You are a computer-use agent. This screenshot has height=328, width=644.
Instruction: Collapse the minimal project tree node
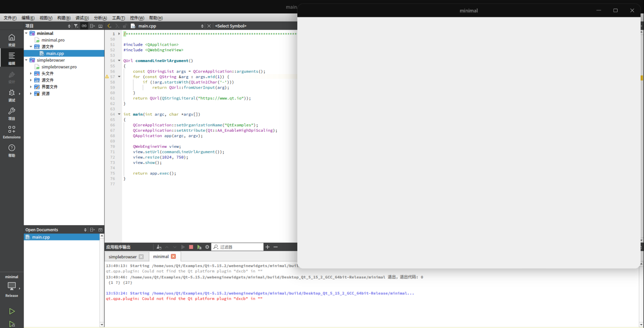pyautogui.click(x=26, y=34)
